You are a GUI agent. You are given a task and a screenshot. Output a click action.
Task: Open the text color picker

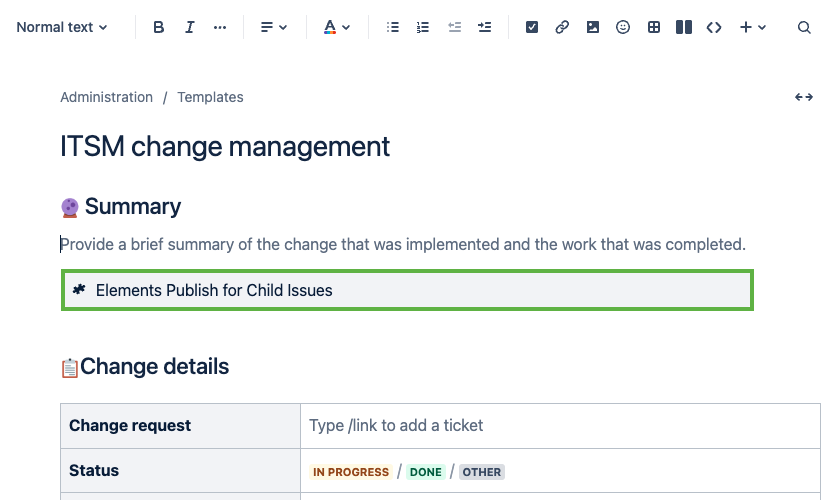(x=337, y=27)
